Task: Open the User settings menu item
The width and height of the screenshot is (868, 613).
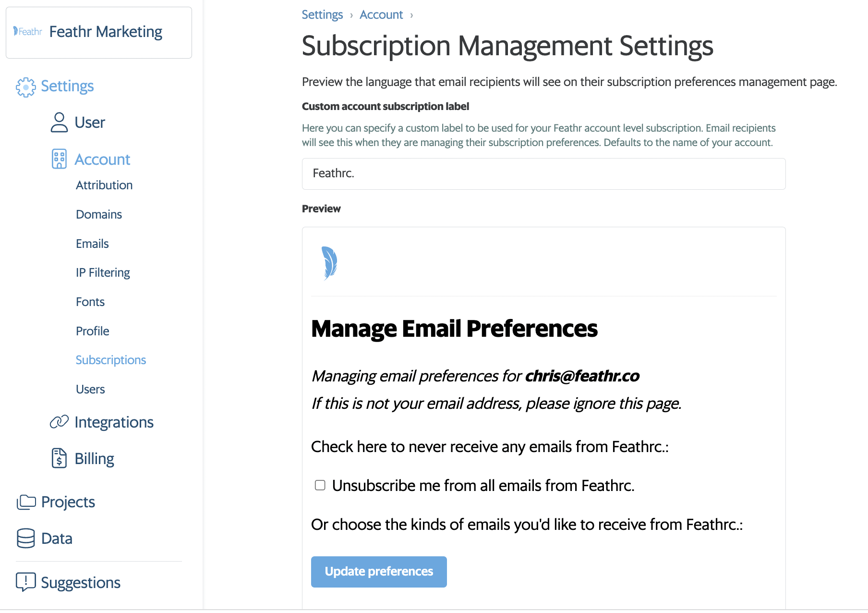Action: [x=90, y=123]
